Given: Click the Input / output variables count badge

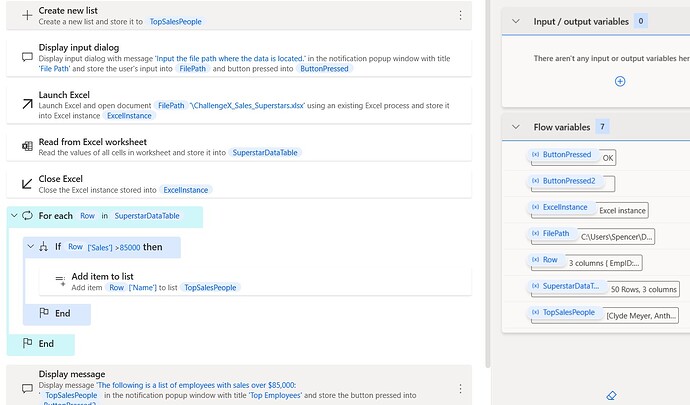Looking at the screenshot, I should tap(641, 21).
